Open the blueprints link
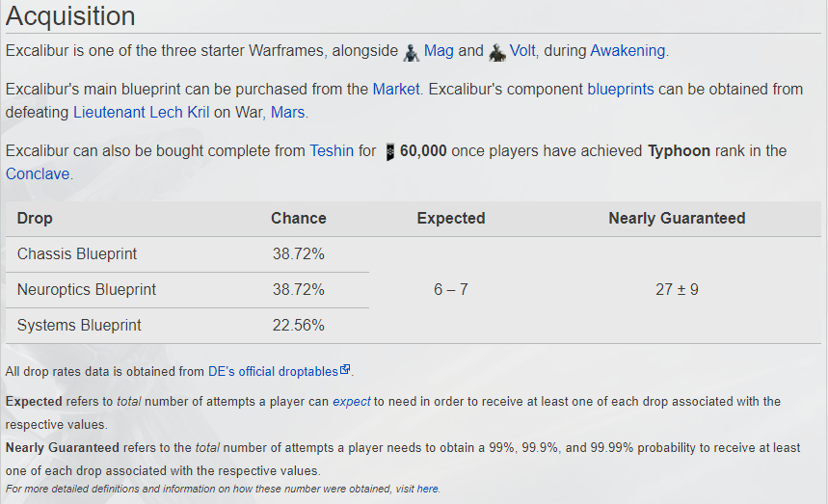Viewport: 828px width, 504px height. tap(621, 90)
